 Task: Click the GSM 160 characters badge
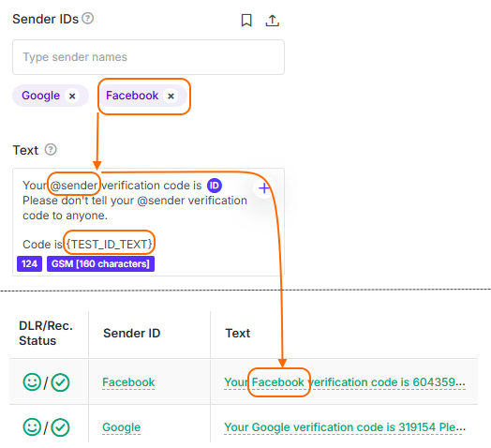point(100,263)
